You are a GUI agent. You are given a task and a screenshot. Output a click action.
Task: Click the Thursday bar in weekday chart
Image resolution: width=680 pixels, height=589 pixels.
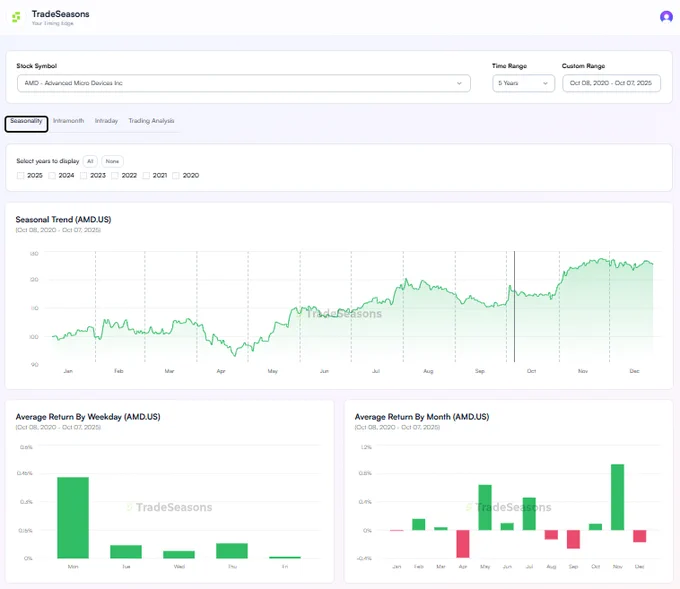pos(232,550)
